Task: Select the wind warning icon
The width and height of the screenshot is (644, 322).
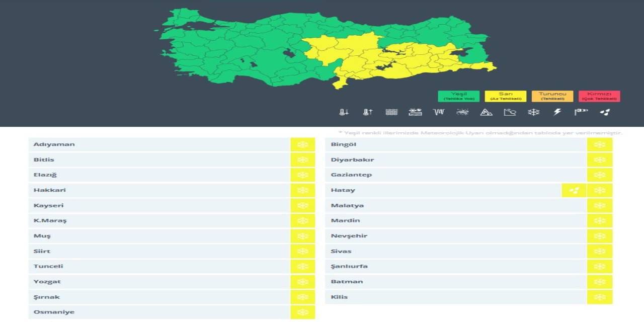Action: tap(438, 112)
